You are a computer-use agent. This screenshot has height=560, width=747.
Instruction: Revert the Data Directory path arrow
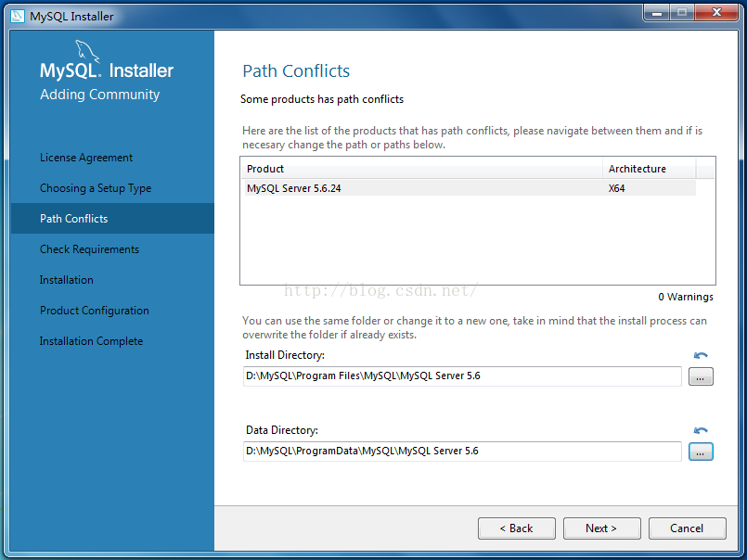pos(701,430)
